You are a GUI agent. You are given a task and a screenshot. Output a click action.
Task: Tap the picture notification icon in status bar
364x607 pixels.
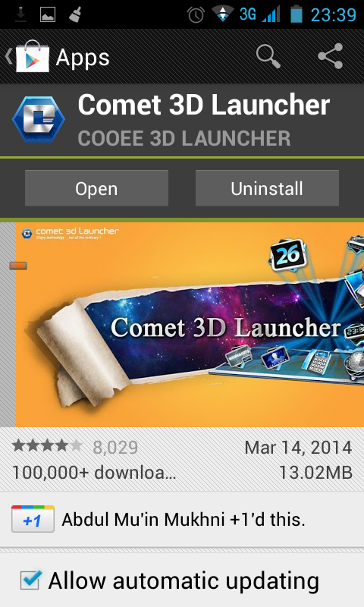[48, 14]
